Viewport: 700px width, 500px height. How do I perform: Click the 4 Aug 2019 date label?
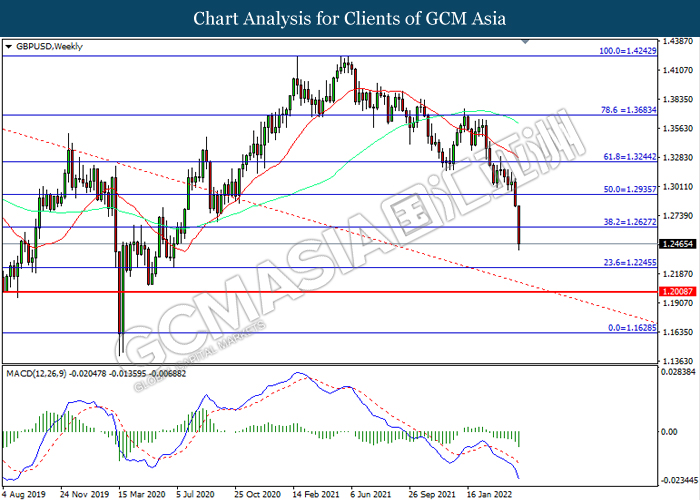24,494
